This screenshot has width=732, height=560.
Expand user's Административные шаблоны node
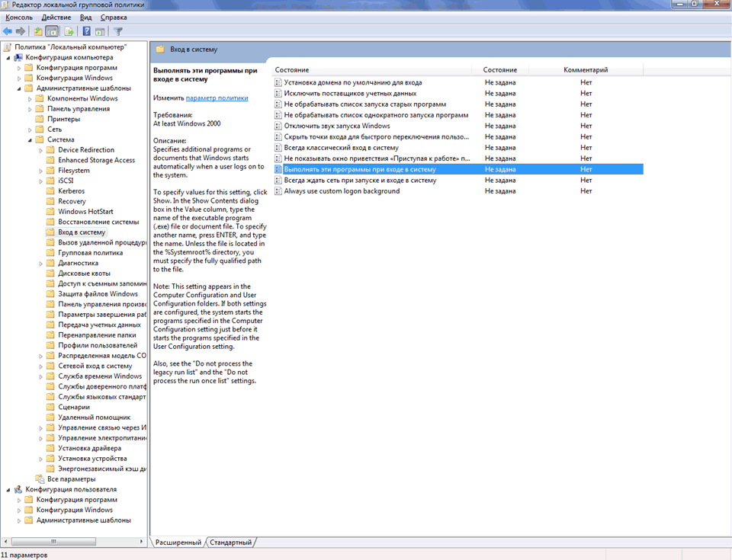pos(19,520)
